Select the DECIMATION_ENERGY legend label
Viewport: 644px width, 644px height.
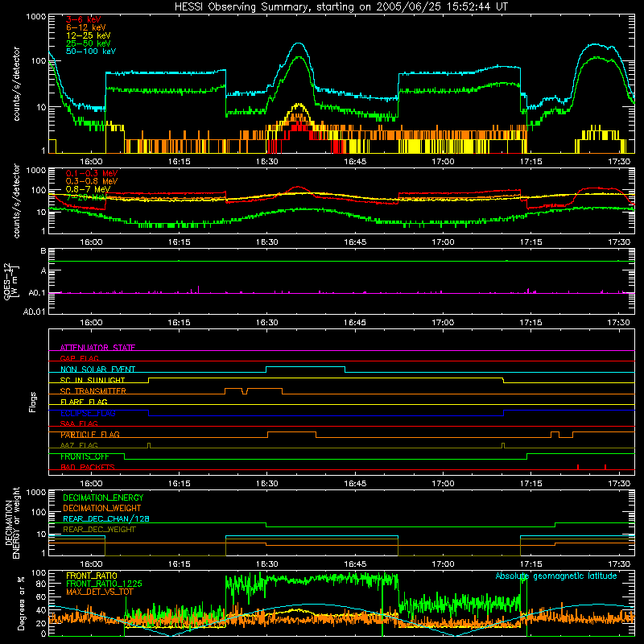pyautogui.click(x=103, y=497)
